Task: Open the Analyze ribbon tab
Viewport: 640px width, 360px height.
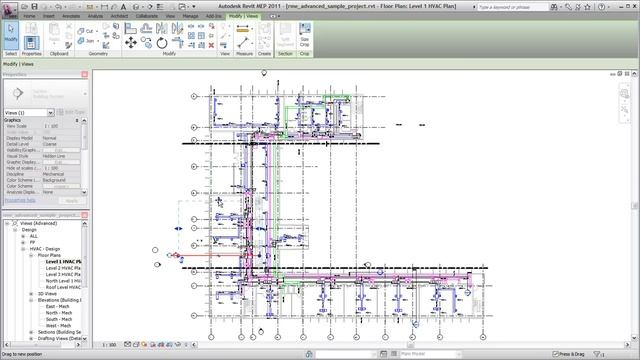Action: click(x=95, y=16)
